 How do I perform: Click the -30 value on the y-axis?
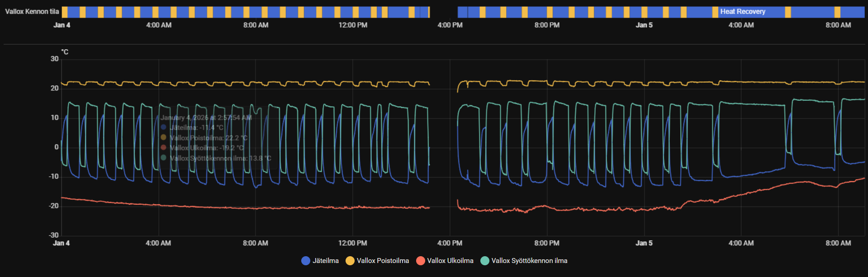pyautogui.click(x=54, y=235)
